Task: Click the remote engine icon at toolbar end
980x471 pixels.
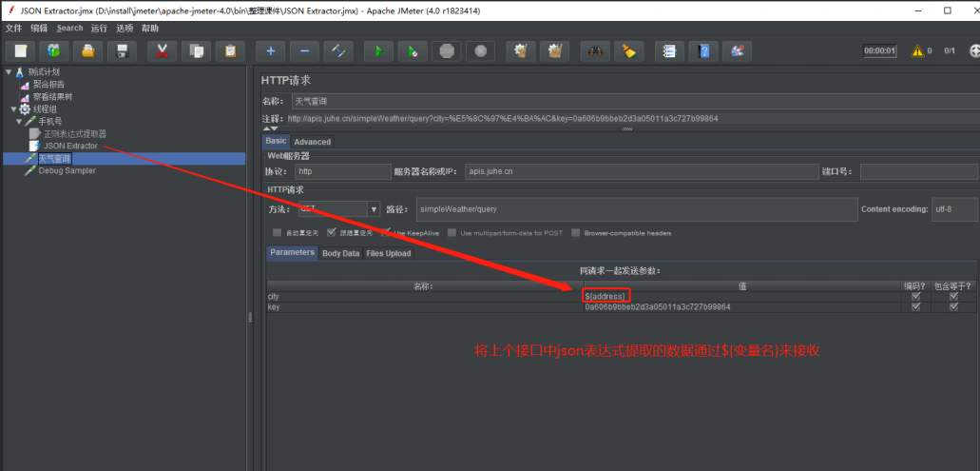Action: (x=974, y=51)
